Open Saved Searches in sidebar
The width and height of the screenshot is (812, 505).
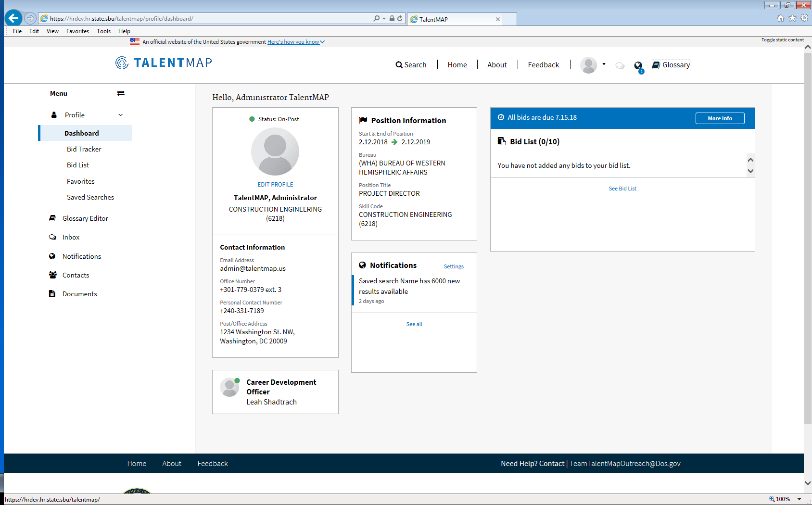point(90,197)
